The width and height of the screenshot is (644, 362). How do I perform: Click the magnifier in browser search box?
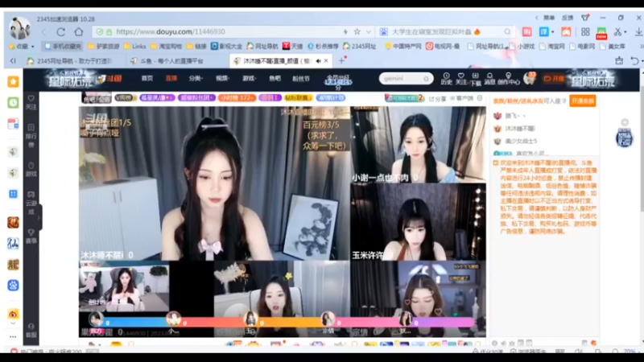tap(508, 31)
